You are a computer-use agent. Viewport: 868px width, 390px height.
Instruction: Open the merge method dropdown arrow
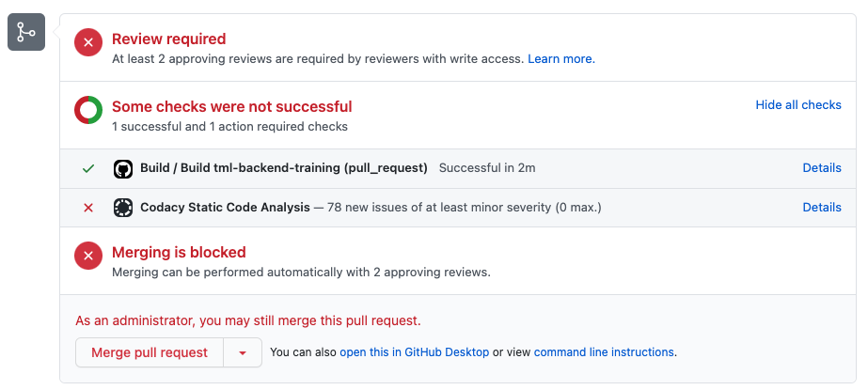click(x=243, y=352)
